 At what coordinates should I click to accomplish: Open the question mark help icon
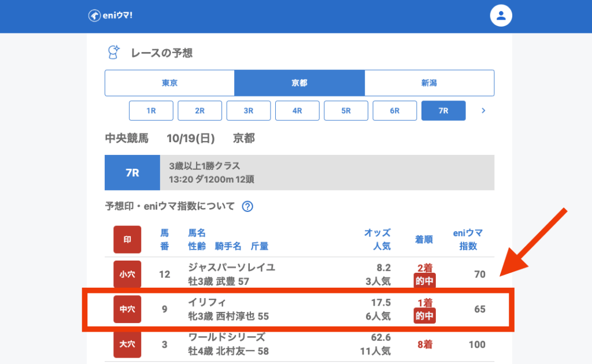[247, 206]
